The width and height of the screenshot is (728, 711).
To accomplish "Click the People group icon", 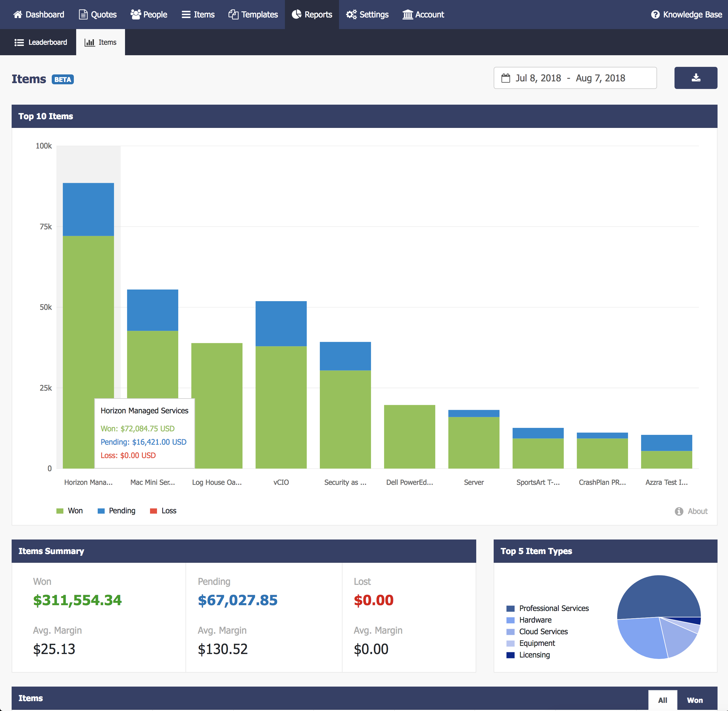I will point(135,15).
